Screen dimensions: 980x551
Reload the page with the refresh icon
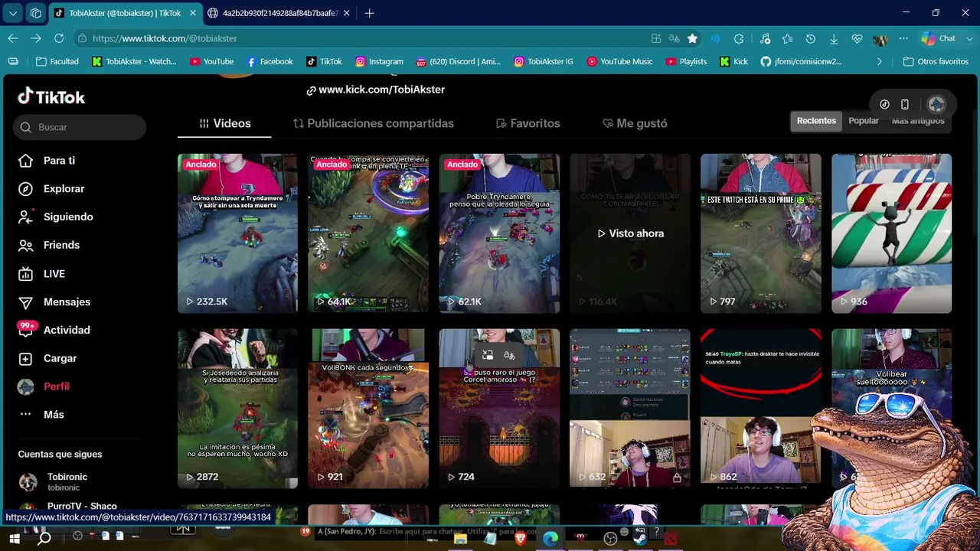tap(59, 38)
